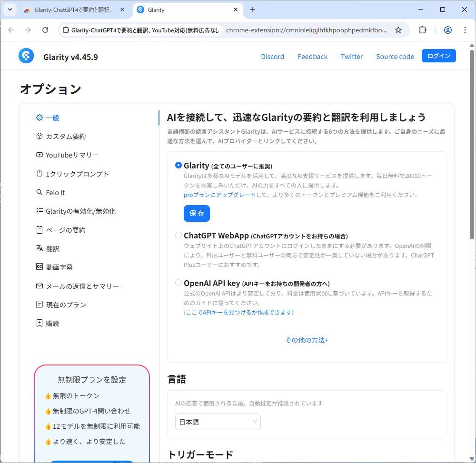Expand その他の方法+ for more methods

307,340
